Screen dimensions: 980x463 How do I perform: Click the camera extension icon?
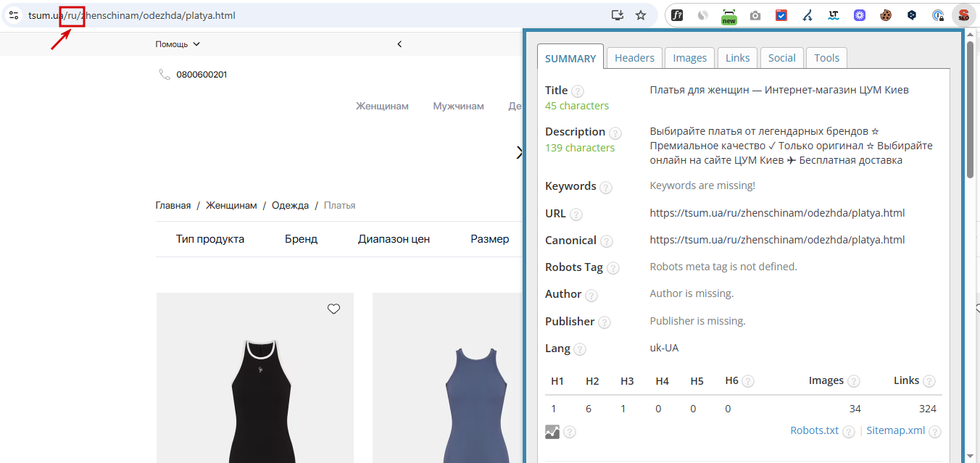click(755, 15)
